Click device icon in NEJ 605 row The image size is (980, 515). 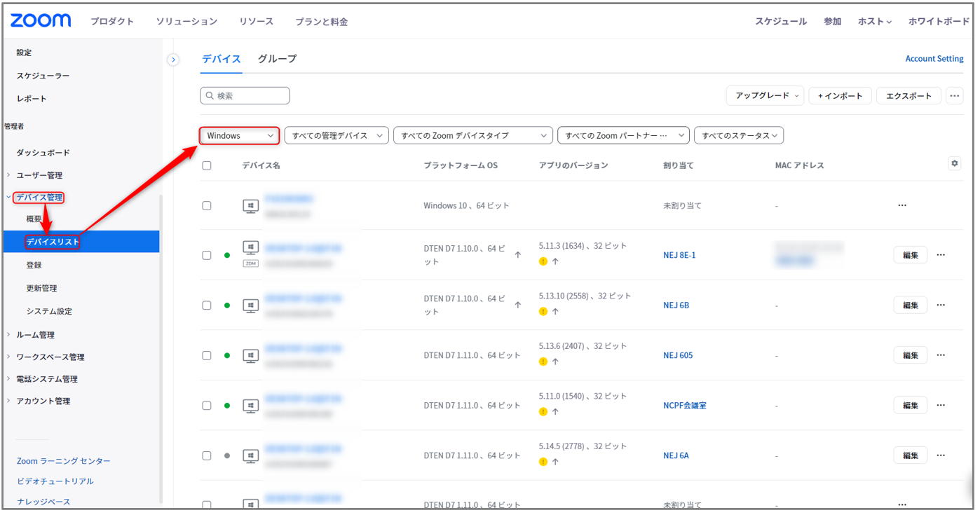(251, 355)
